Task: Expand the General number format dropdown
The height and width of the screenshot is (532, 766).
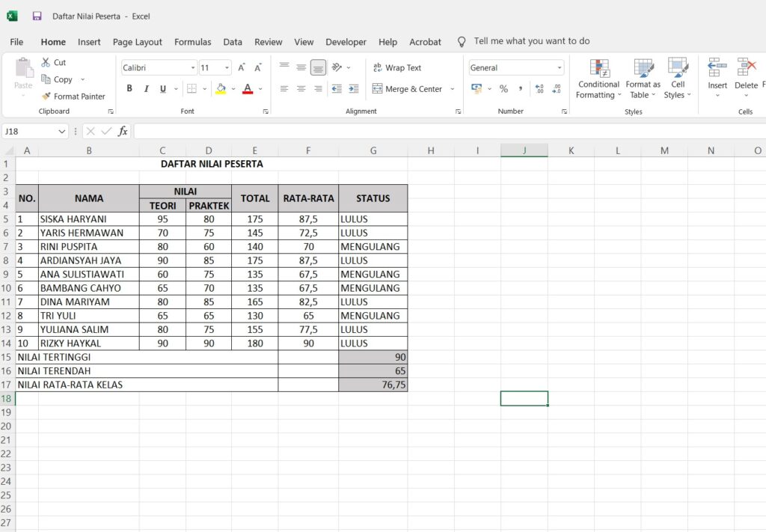Action: click(x=559, y=68)
